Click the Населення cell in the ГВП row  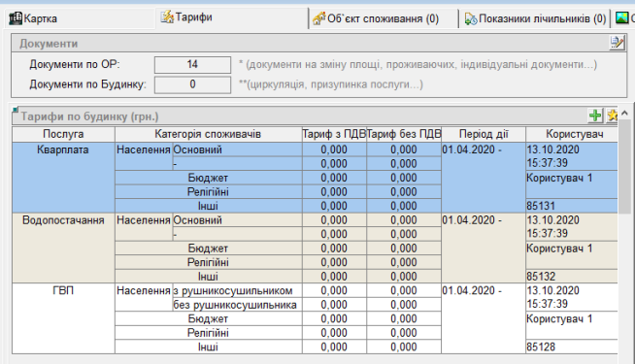click(x=144, y=297)
